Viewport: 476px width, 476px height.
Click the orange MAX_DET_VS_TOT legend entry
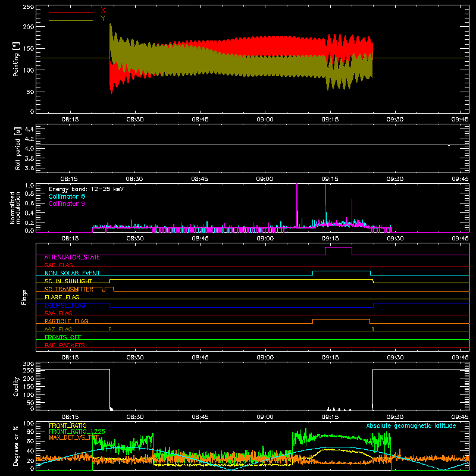tap(74, 437)
